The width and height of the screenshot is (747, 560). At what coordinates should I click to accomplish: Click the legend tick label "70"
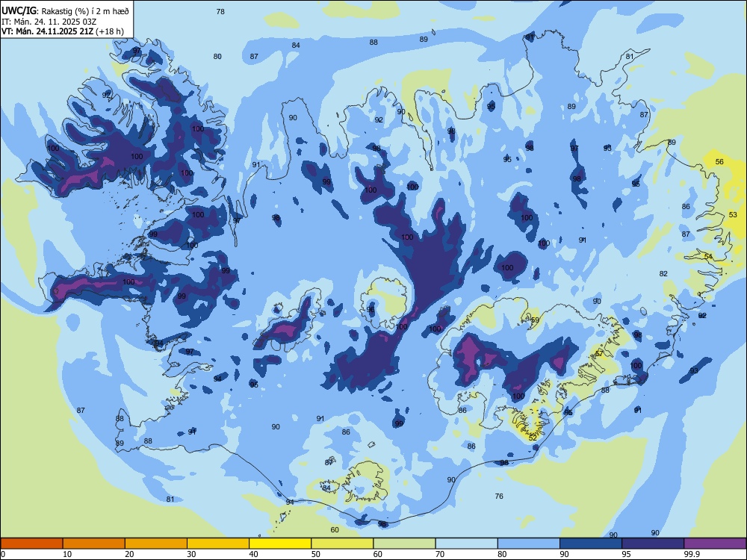pyautogui.click(x=440, y=554)
